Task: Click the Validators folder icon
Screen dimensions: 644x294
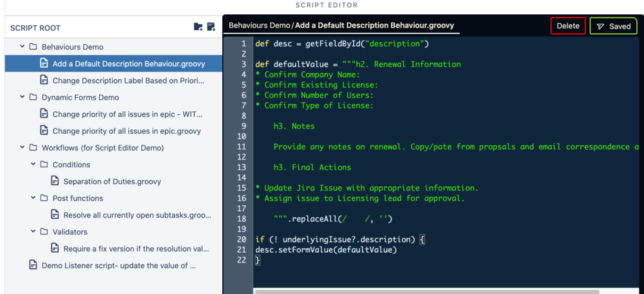Action: pyautogui.click(x=44, y=232)
